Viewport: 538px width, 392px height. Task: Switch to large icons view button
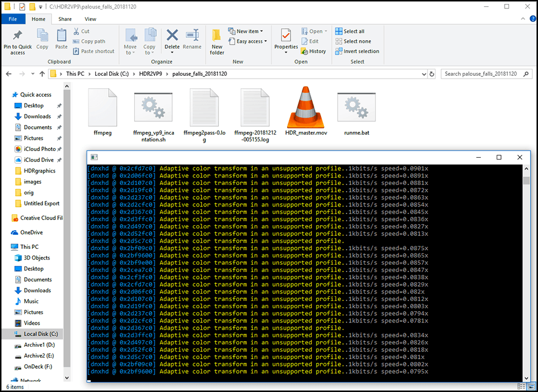coord(530,387)
